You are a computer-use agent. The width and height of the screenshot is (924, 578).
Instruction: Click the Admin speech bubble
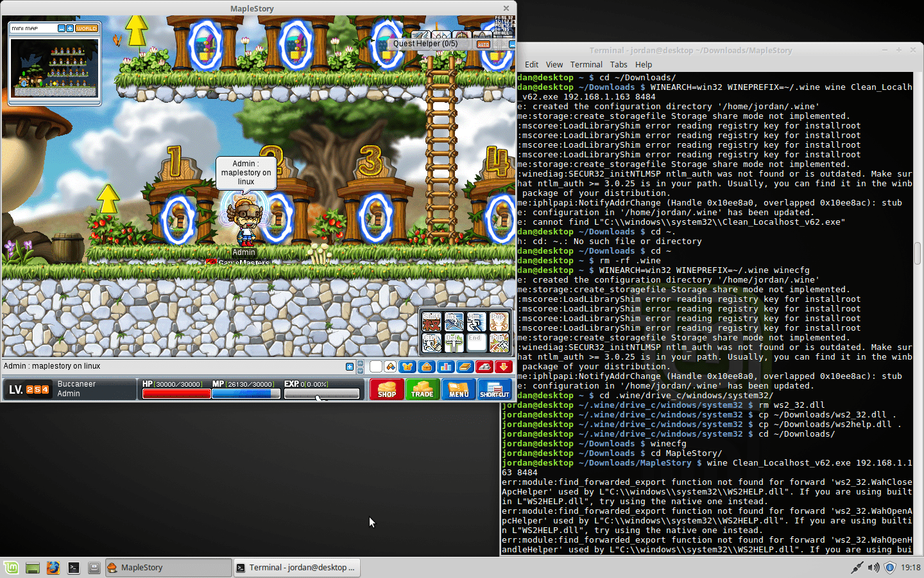246,173
